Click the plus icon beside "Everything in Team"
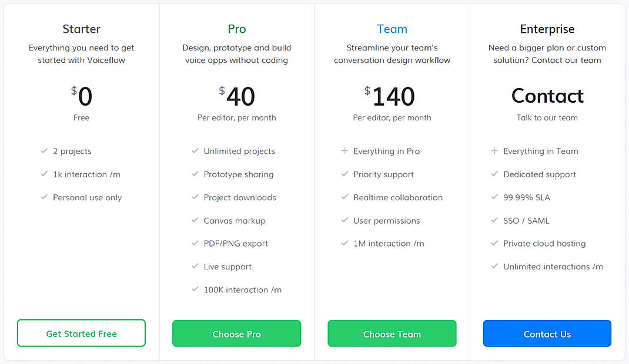This screenshot has width=629, height=364. pyautogui.click(x=494, y=151)
